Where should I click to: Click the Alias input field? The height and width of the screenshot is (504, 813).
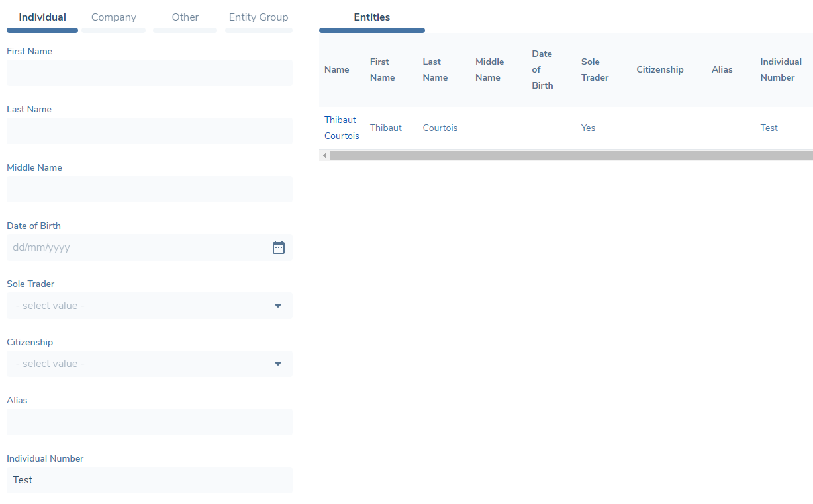coord(149,422)
